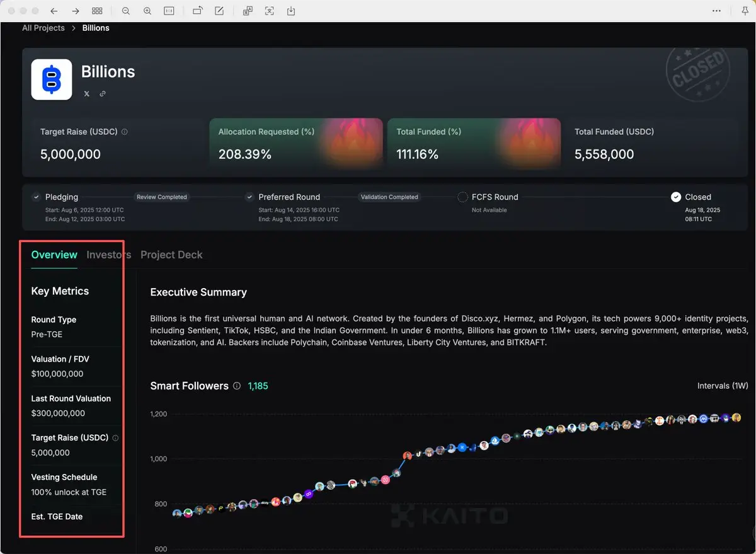Click the Review Completed badge
Viewport: 756px width, 554px height.
(x=162, y=197)
